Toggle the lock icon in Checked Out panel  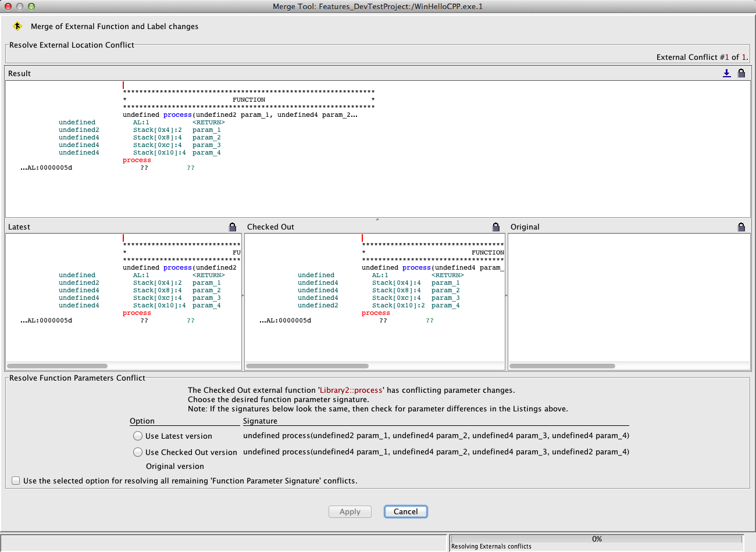496,227
